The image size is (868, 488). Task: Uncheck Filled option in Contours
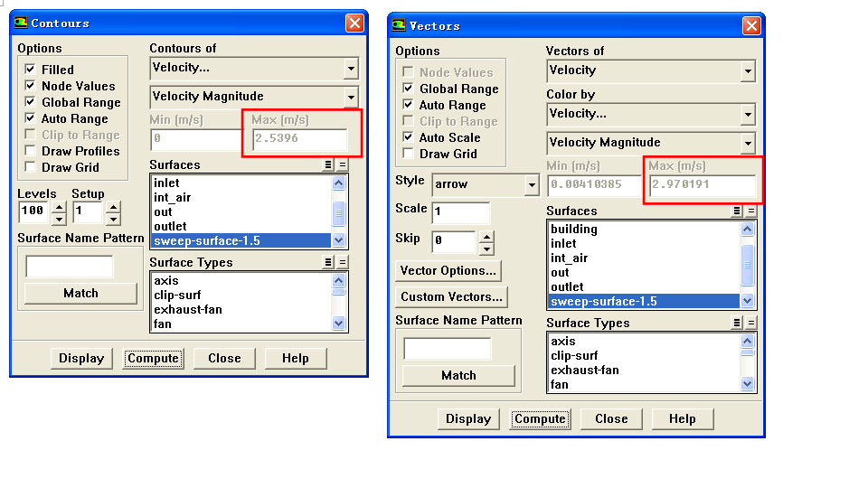click(x=31, y=70)
